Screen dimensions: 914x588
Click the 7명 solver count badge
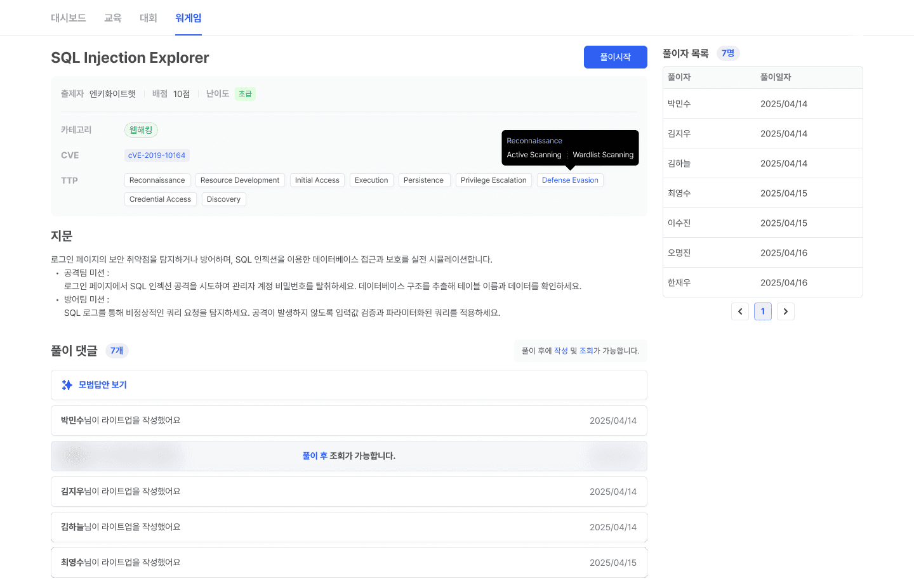click(728, 53)
